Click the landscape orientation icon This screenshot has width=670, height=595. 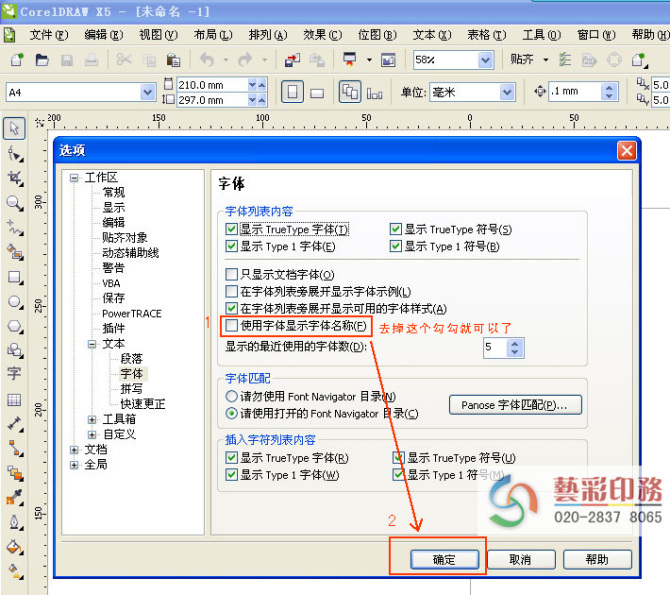(317, 92)
